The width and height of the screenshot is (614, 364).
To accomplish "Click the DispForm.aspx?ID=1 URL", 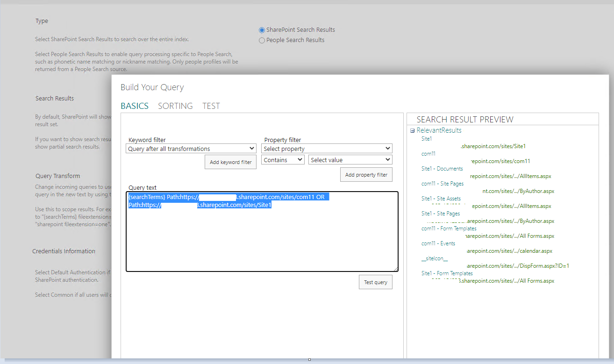I will 518,266.
